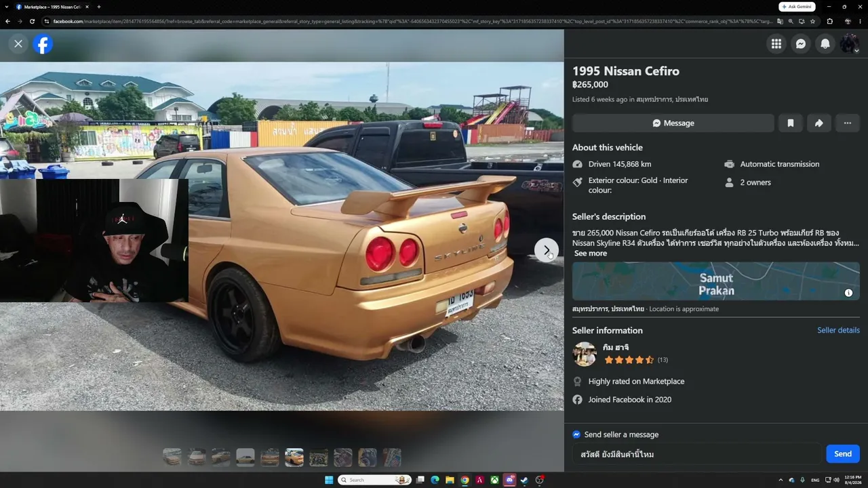
Task: Open Task View on the taskbar
Action: point(420,480)
